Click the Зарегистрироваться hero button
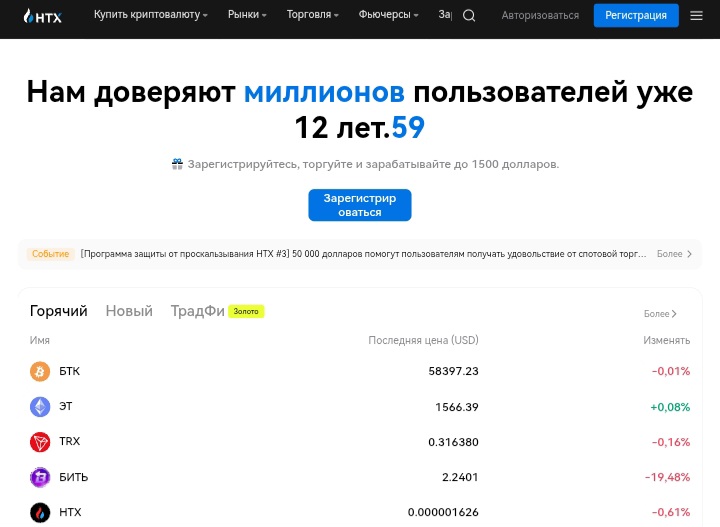 360,205
